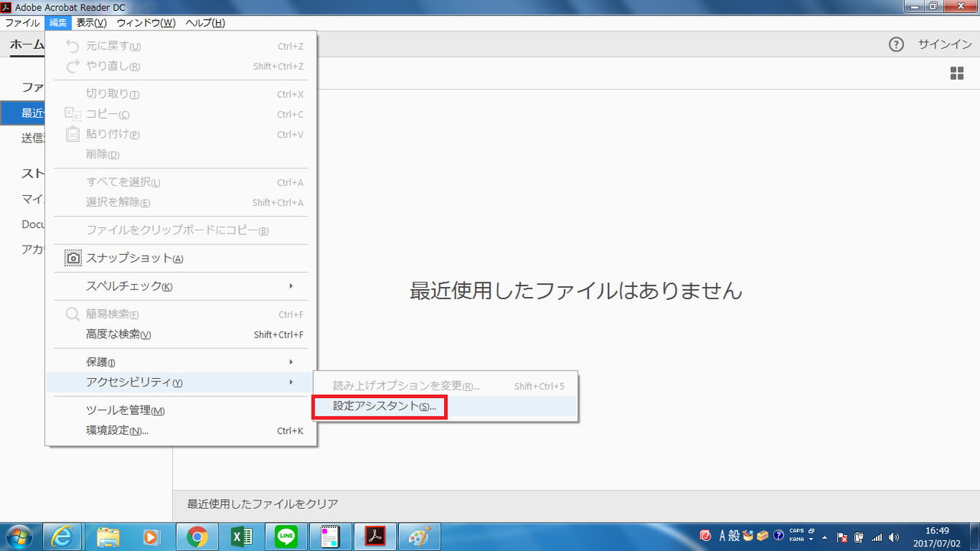The width and height of the screenshot is (980, 551).
Task: Click the IME input mode 'A般' indicator
Action: pos(729,536)
